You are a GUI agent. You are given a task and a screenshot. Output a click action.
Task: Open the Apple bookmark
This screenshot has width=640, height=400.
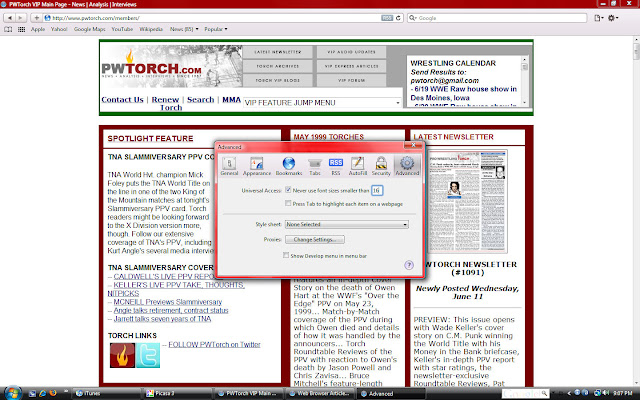point(38,29)
